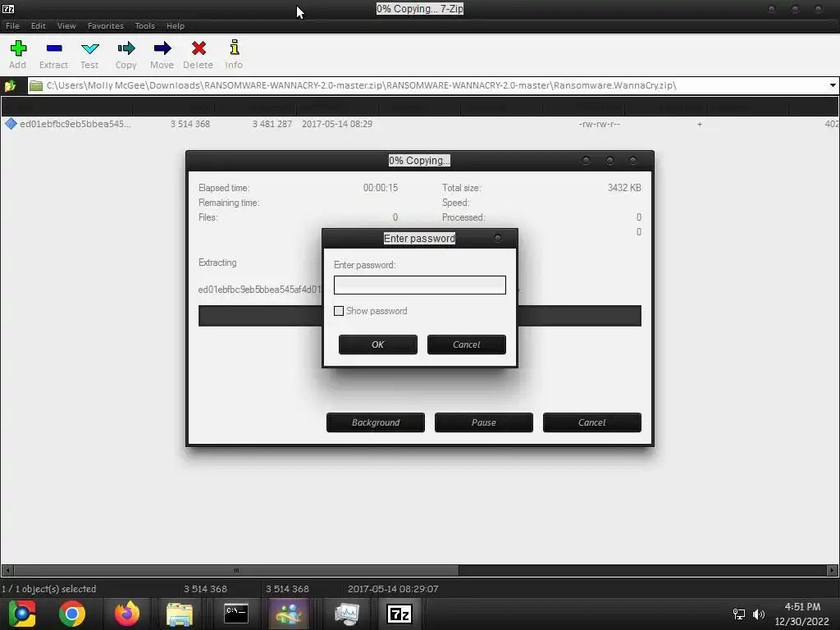Open the Help menu
Screen dimensions: 840x630
tap(176, 25)
